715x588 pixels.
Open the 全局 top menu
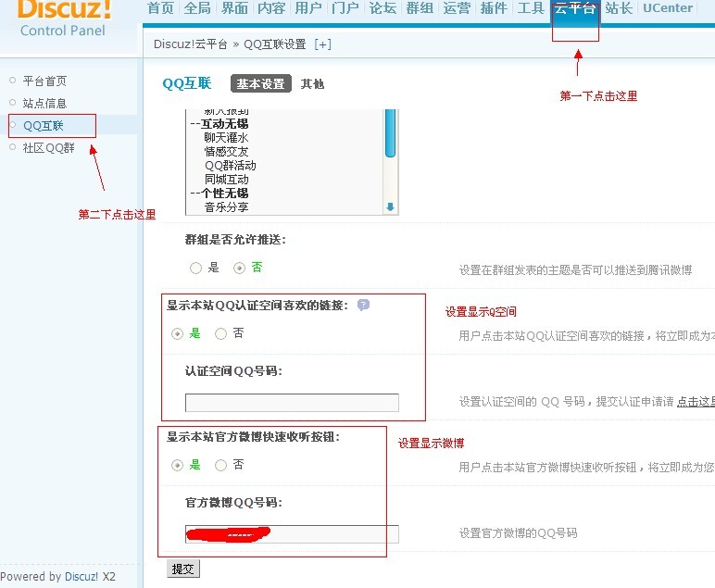tap(197, 8)
